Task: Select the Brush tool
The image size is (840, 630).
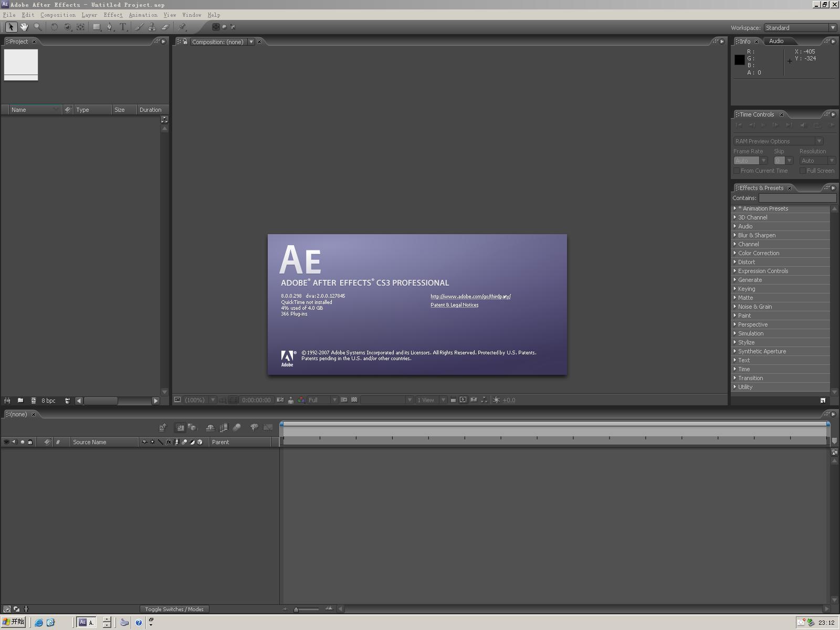Action: [139, 27]
